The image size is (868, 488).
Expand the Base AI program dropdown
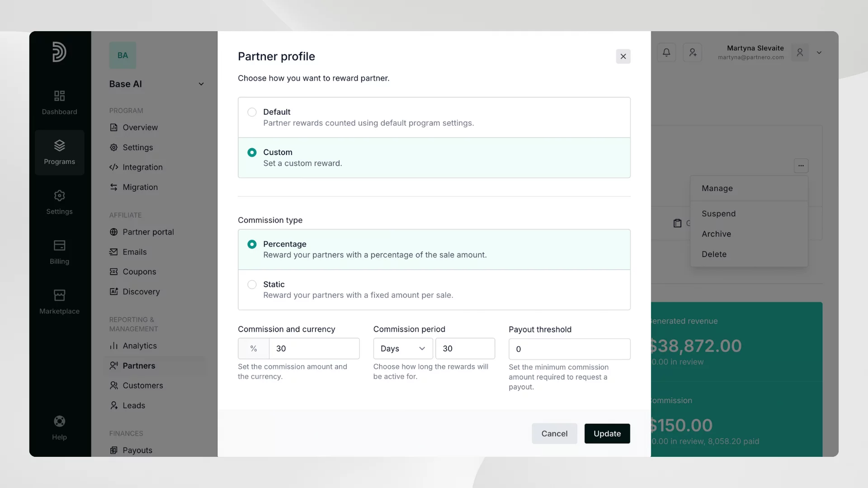(x=201, y=84)
